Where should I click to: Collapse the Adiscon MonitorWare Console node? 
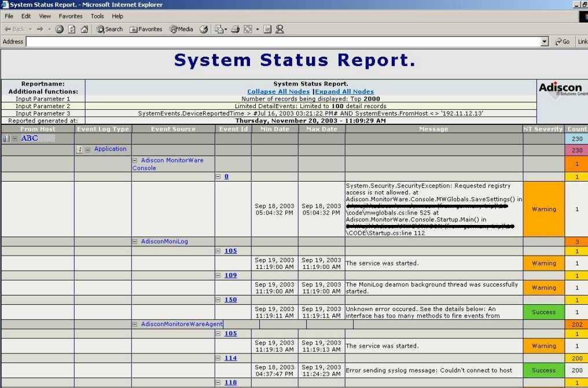[135, 160]
